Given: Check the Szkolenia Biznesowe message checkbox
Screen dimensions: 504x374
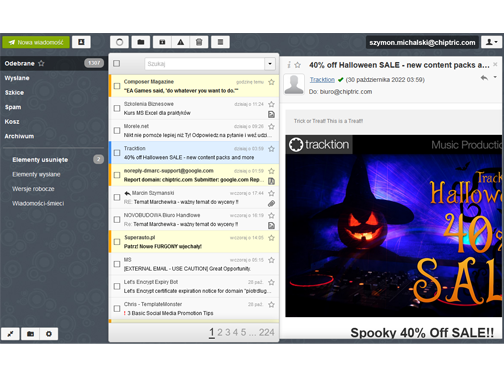Looking at the screenshot, I should [117, 108].
